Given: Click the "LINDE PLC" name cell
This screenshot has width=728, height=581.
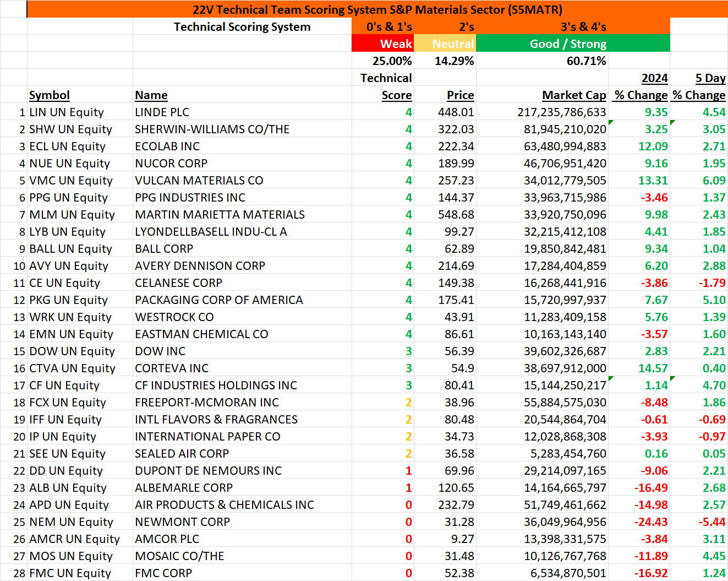Looking at the screenshot, I should tap(242, 112).
